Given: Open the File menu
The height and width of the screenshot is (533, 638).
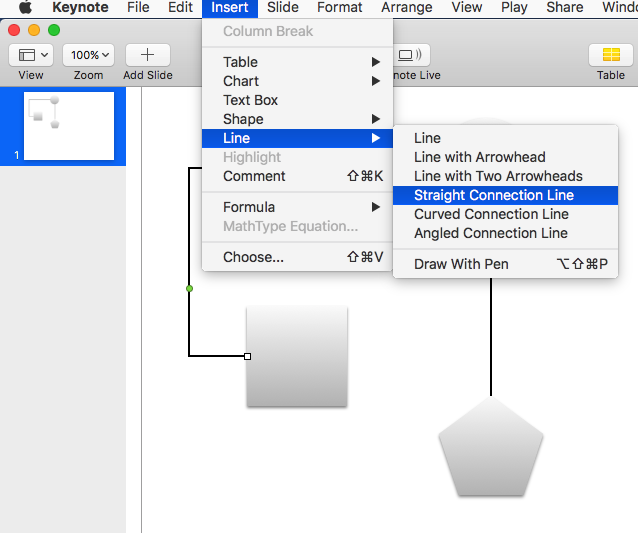Looking at the screenshot, I should [138, 7].
